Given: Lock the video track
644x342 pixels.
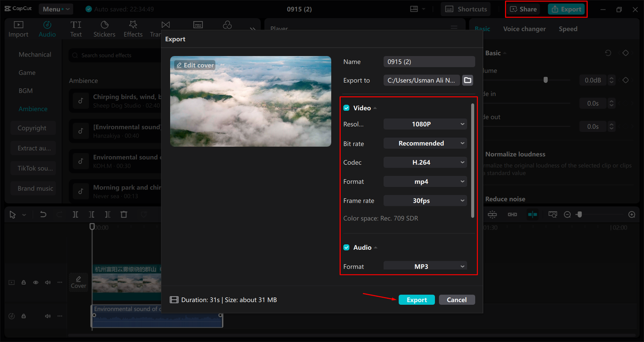Looking at the screenshot, I should coord(24,283).
